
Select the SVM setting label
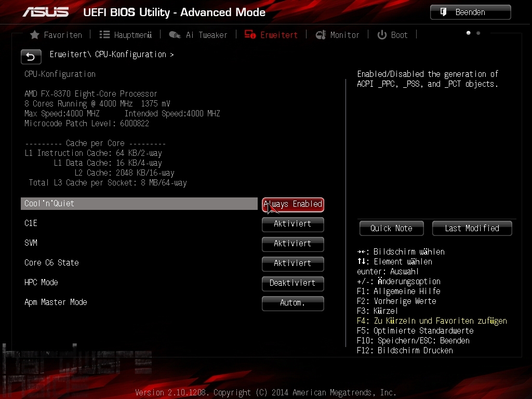point(31,243)
